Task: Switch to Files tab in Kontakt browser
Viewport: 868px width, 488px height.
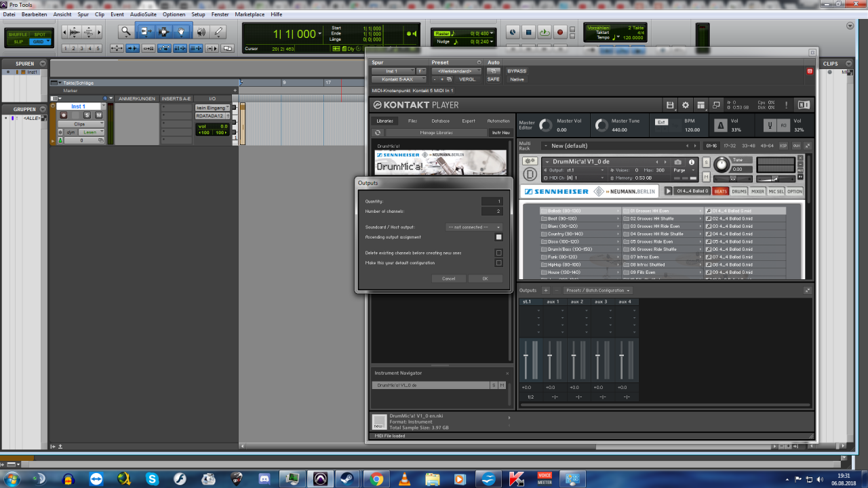Action: pyautogui.click(x=412, y=121)
